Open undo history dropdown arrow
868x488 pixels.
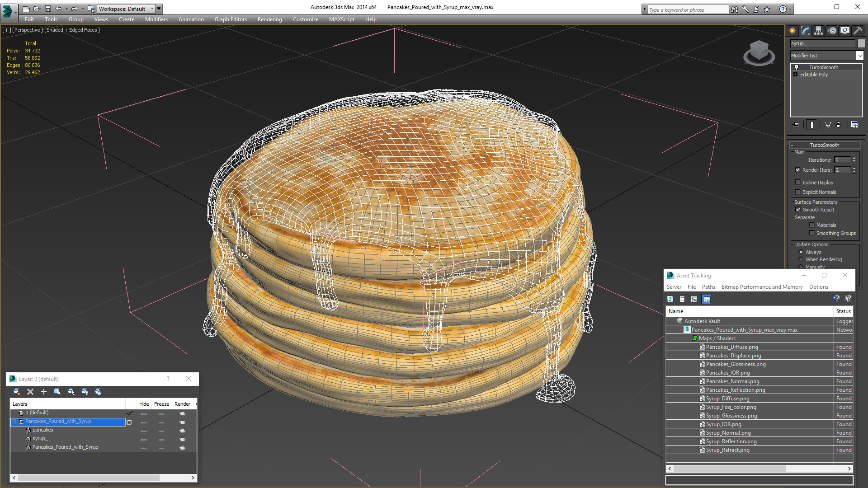(66, 9)
